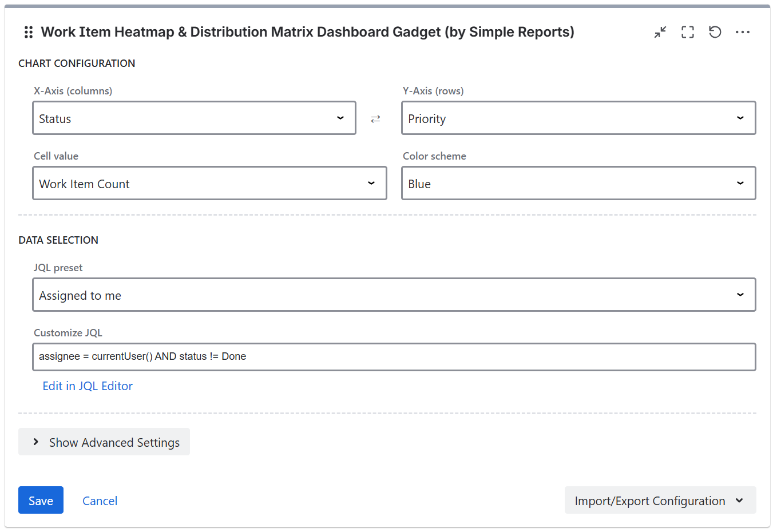
Task: Click the chevron next to Show Advanced Settings
Action: (36, 442)
